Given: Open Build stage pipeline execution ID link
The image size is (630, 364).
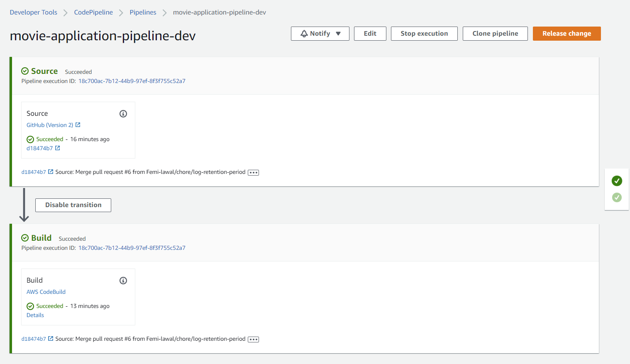Looking at the screenshot, I should pos(132,248).
